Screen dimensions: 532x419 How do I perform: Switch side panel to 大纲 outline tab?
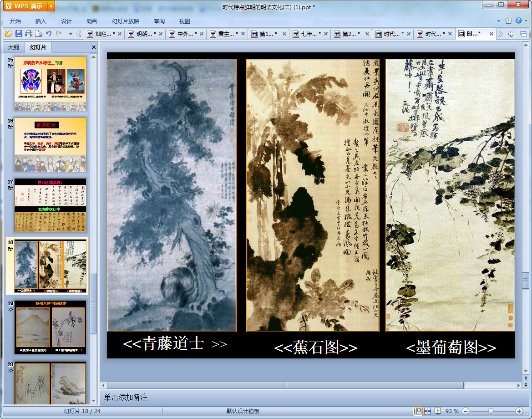point(14,47)
